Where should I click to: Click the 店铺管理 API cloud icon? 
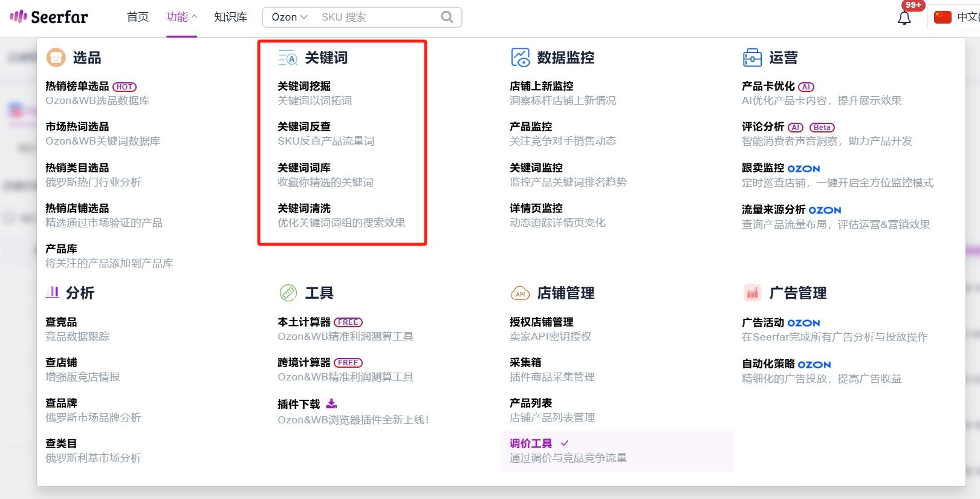pos(520,293)
